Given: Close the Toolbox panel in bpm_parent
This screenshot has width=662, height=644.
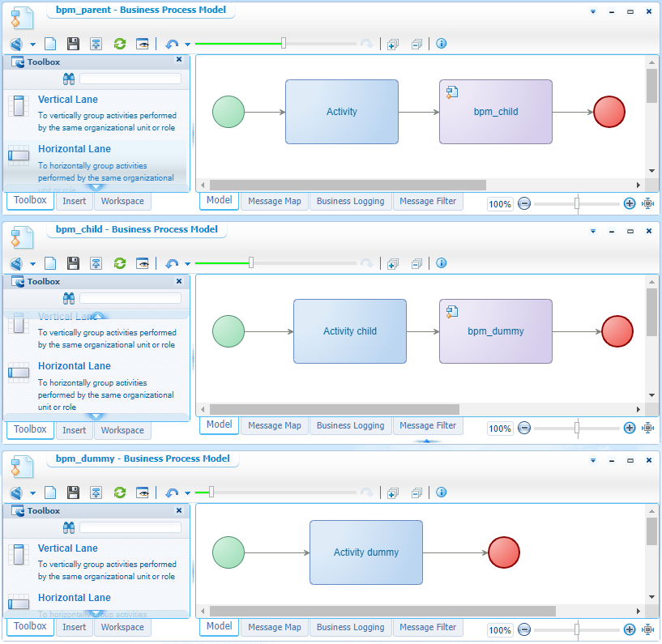Looking at the screenshot, I should point(178,61).
